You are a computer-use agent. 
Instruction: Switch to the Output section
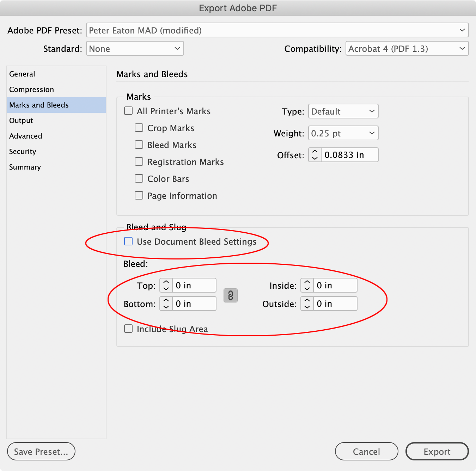click(21, 120)
